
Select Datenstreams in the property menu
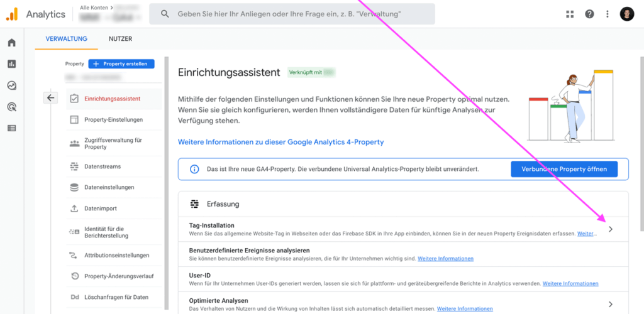[103, 166]
